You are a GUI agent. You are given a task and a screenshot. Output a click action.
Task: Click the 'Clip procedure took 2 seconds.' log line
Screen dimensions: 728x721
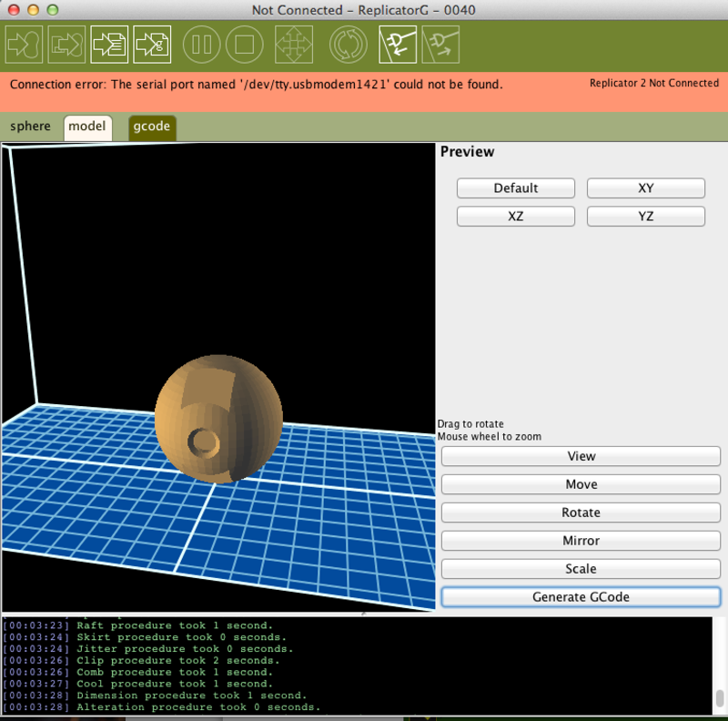141,661
